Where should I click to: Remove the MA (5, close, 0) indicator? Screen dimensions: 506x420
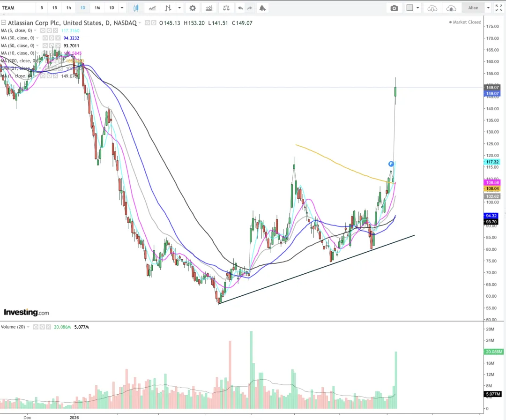(55, 30)
